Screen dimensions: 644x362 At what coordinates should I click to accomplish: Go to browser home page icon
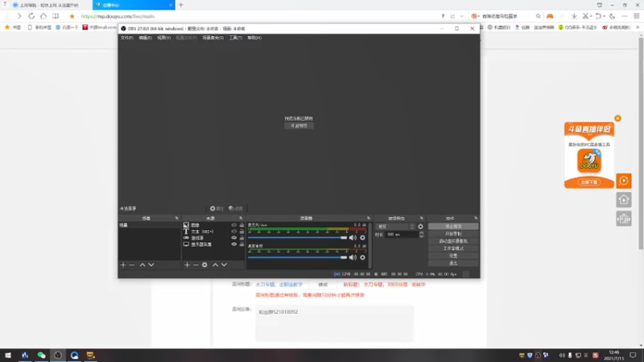[x=43, y=16]
